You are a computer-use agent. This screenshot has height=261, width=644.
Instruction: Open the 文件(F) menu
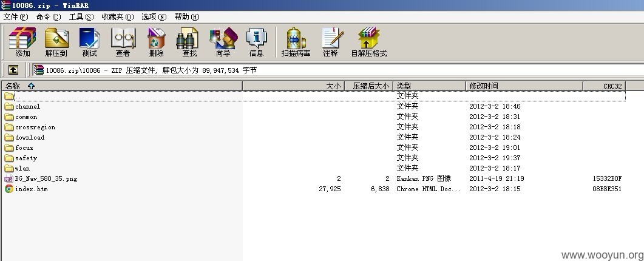[x=16, y=17]
